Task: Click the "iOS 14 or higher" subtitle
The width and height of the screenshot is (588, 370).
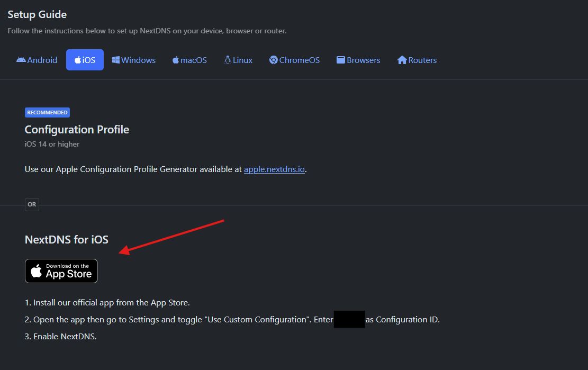Action: (52, 144)
